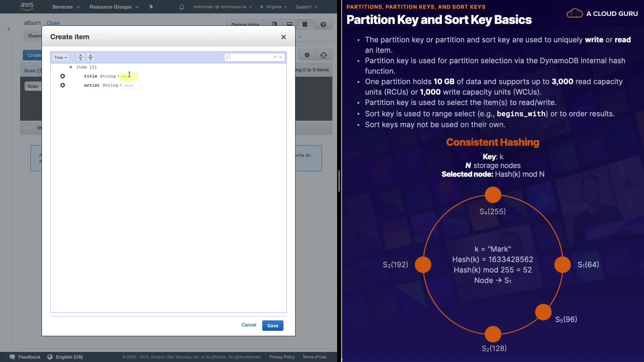Click the notifications bell icon
Image resolution: width=644 pixels, height=362 pixels.
[x=181, y=7]
